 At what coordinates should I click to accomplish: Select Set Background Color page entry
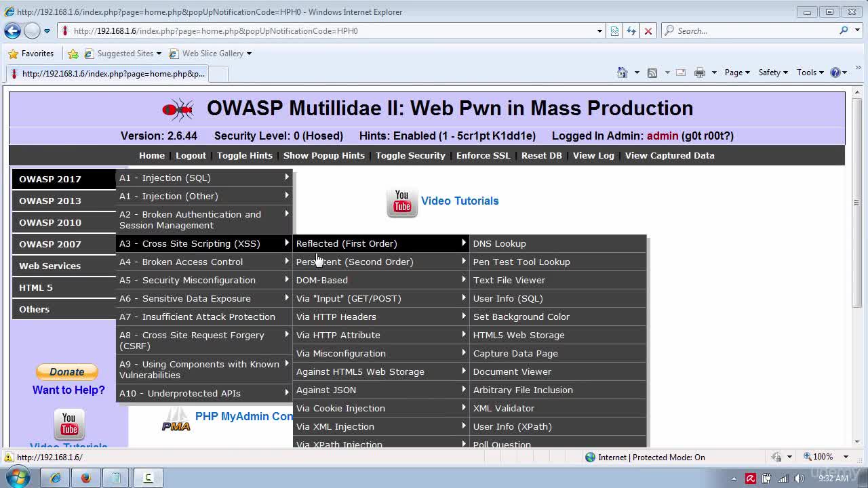558,317
